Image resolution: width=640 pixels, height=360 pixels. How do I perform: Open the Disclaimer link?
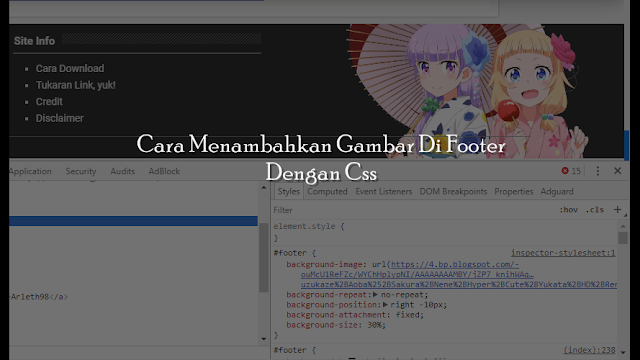point(60,118)
